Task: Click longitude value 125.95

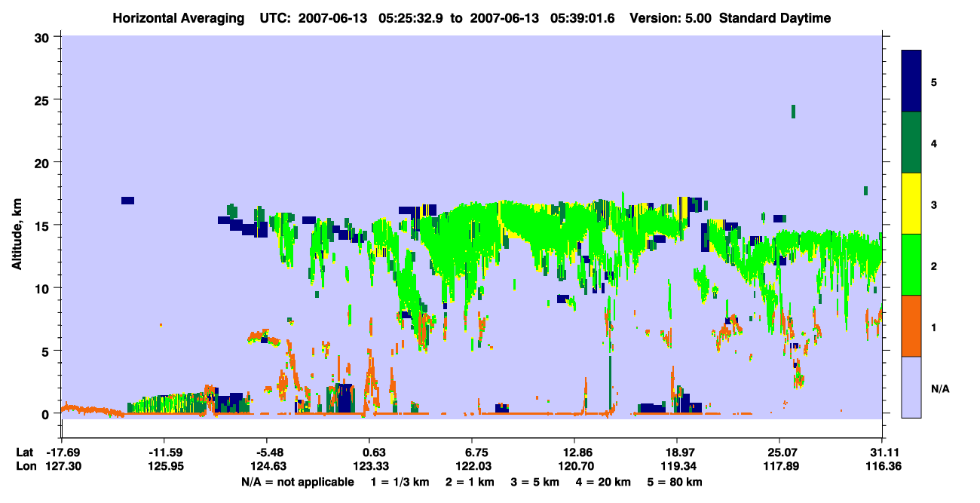Action: [164, 466]
